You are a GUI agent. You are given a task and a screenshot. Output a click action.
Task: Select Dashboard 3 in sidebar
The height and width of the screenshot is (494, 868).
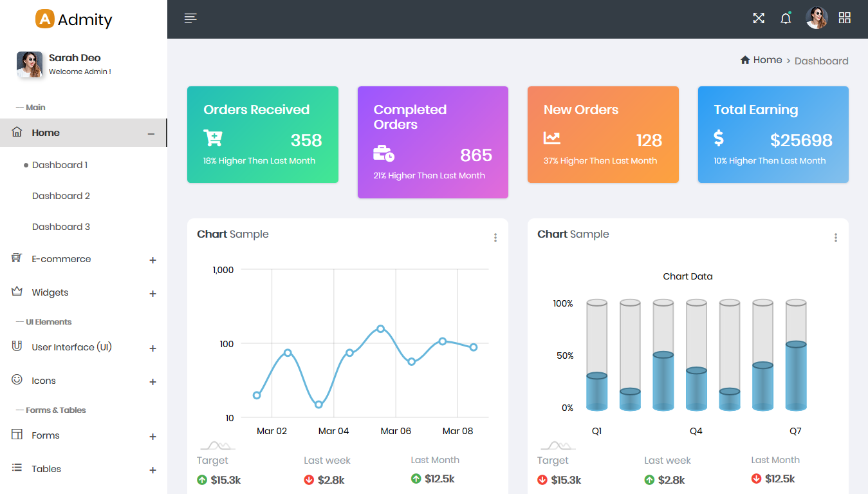pyautogui.click(x=61, y=227)
